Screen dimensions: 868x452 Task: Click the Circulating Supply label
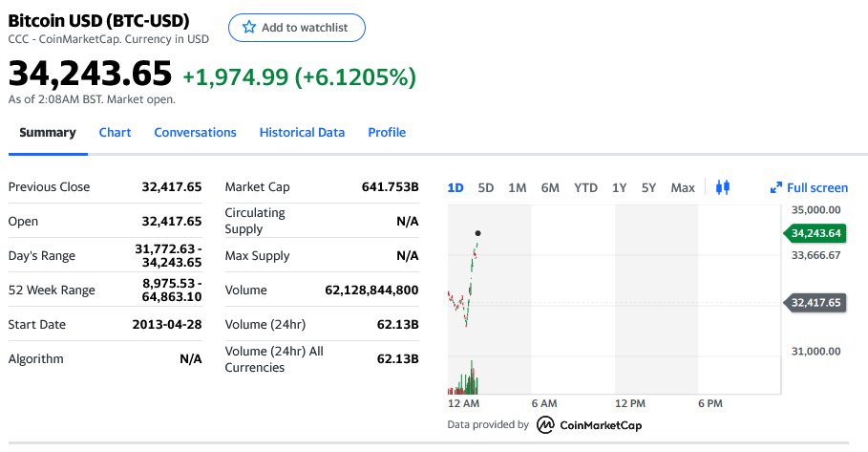pyautogui.click(x=255, y=221)
